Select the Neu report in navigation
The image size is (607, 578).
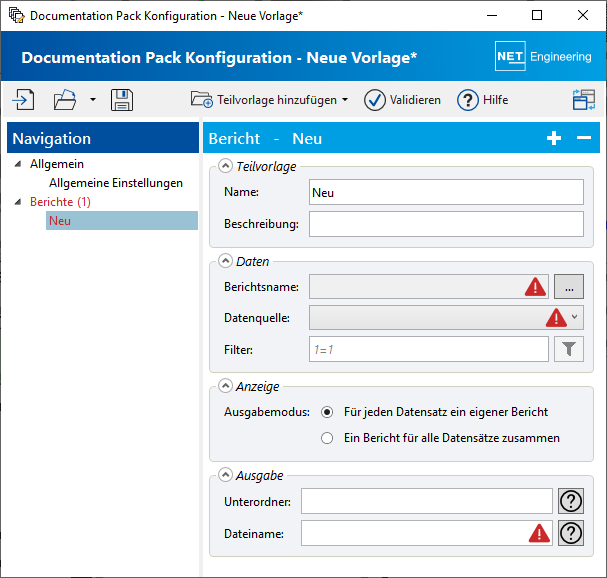click(x=122, y=221)
